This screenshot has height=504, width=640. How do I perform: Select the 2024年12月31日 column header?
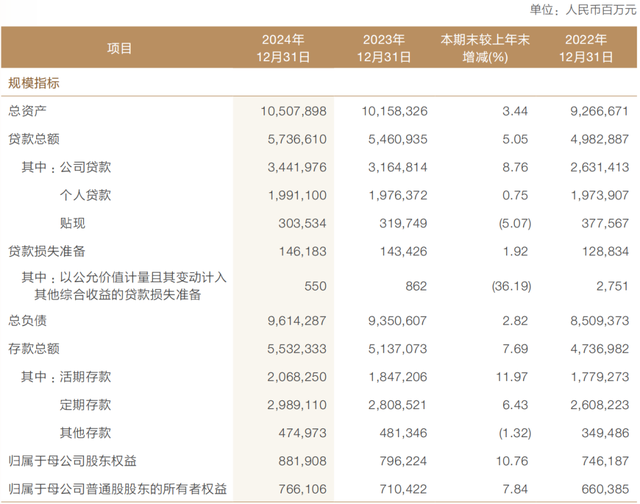pos(282,48)
